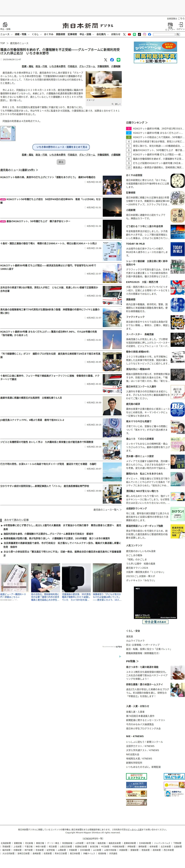185x868 pixels.
Task: Click the 申込・投稿 pencil icon in header
Action: coord(5,25)
